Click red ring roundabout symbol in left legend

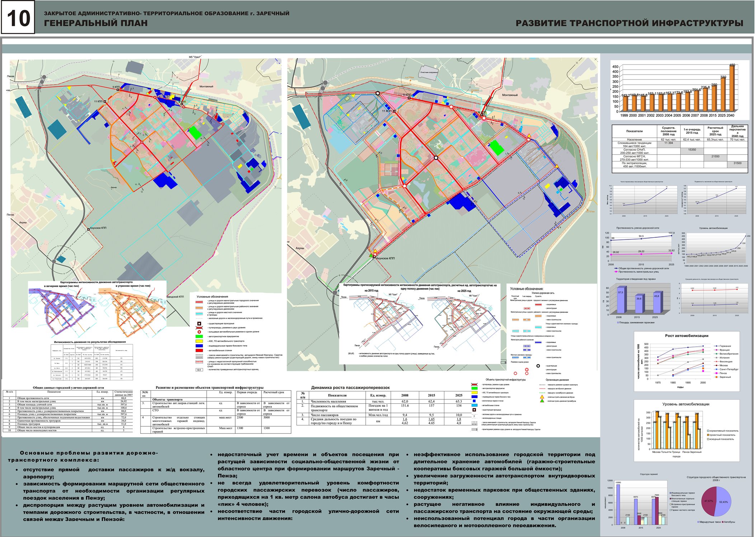click(199, 332)
